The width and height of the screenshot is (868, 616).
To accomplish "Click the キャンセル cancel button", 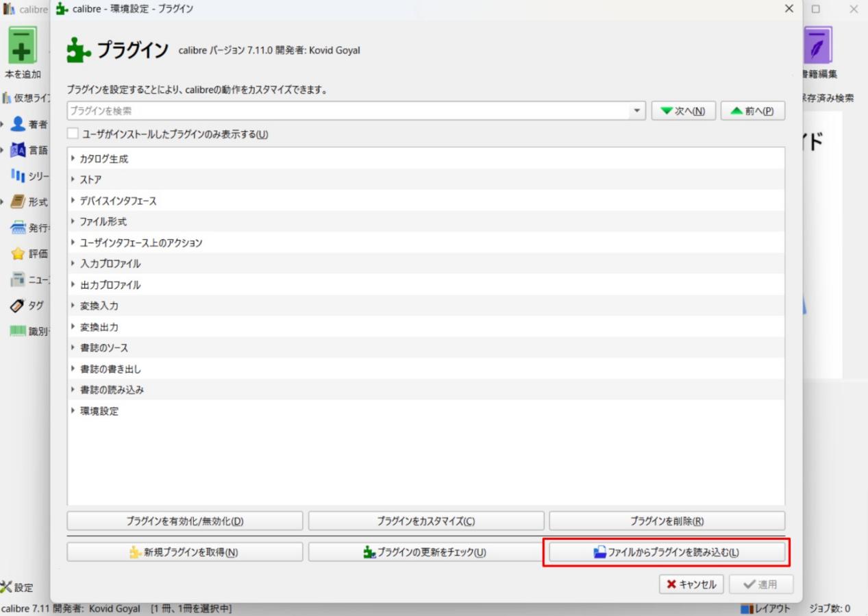I will (x=691, y=584).
